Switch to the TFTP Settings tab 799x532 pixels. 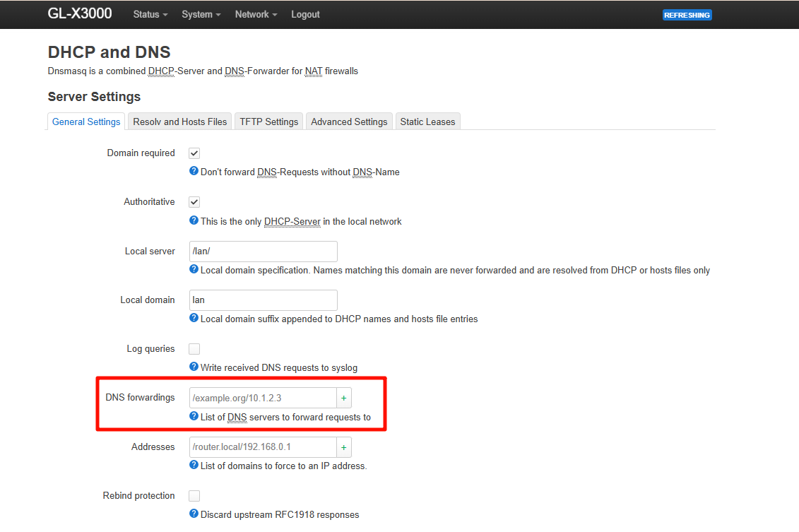coord(268,121)
